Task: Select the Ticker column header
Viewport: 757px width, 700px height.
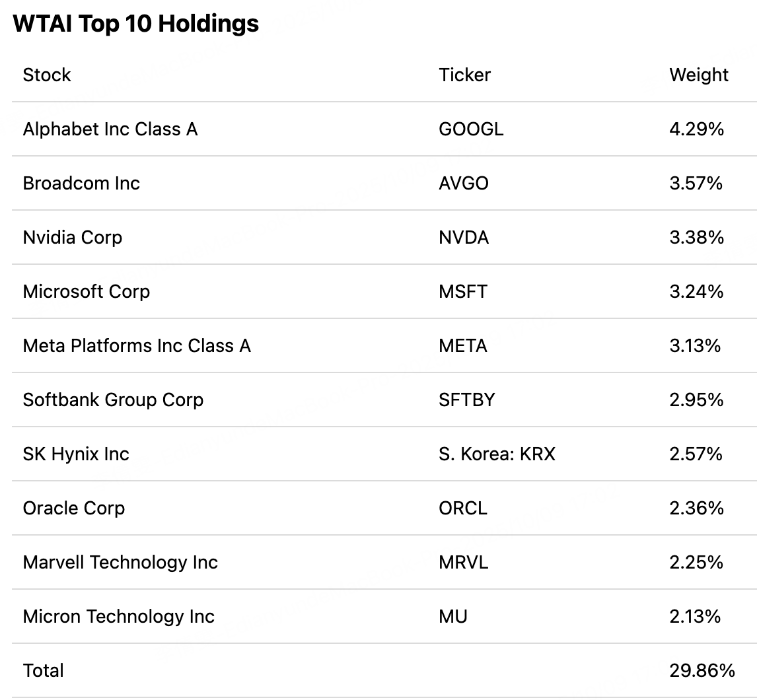Action: tap(464, 75)
